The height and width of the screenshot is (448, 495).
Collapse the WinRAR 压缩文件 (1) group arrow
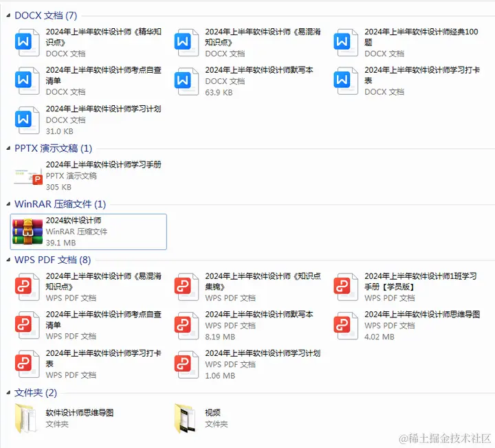click(x=8, y=204)
